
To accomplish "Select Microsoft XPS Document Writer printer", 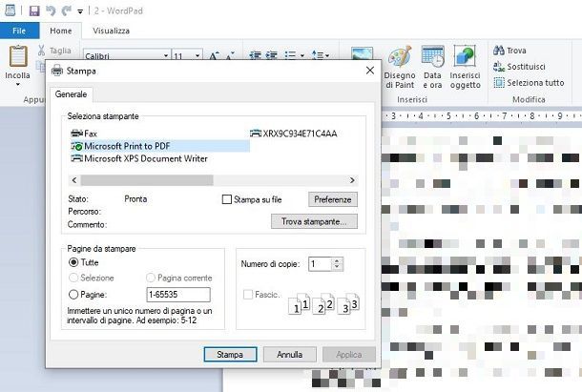I will point(139,158).
